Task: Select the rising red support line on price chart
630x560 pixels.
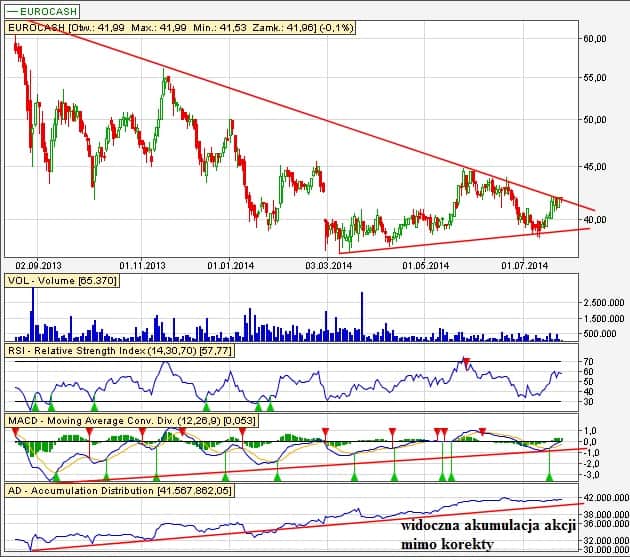Action: coord(460,241)
